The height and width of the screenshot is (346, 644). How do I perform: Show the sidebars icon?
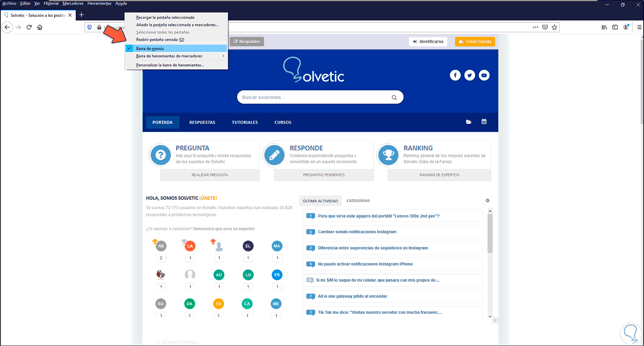(x=615, y=27)
